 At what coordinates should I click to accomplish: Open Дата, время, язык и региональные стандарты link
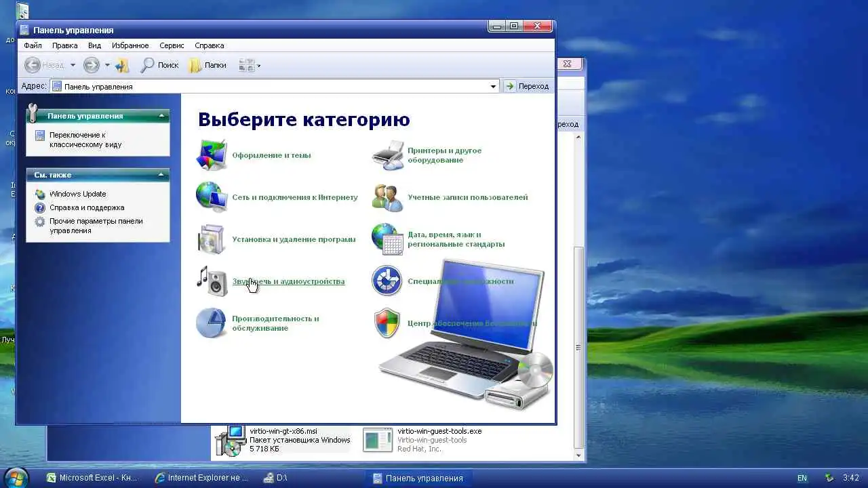click(x=456, y=239)
